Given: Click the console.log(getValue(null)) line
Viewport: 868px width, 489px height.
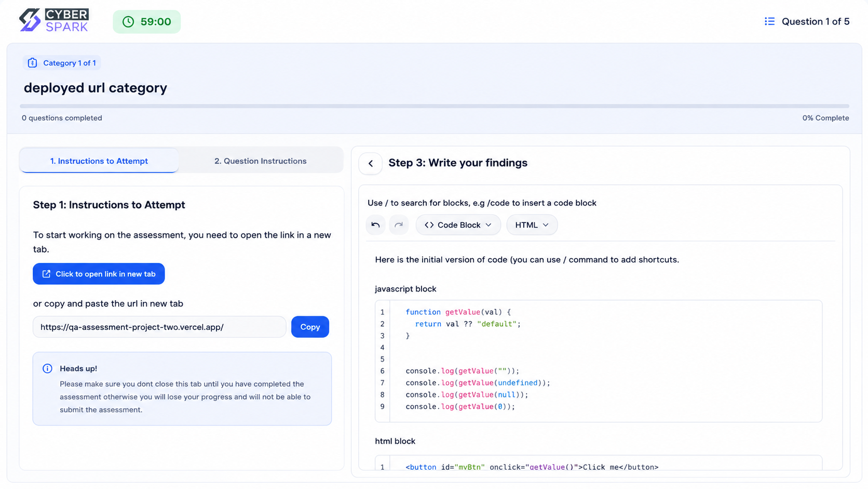Looking at the screenshot, I should click(467, 395).
